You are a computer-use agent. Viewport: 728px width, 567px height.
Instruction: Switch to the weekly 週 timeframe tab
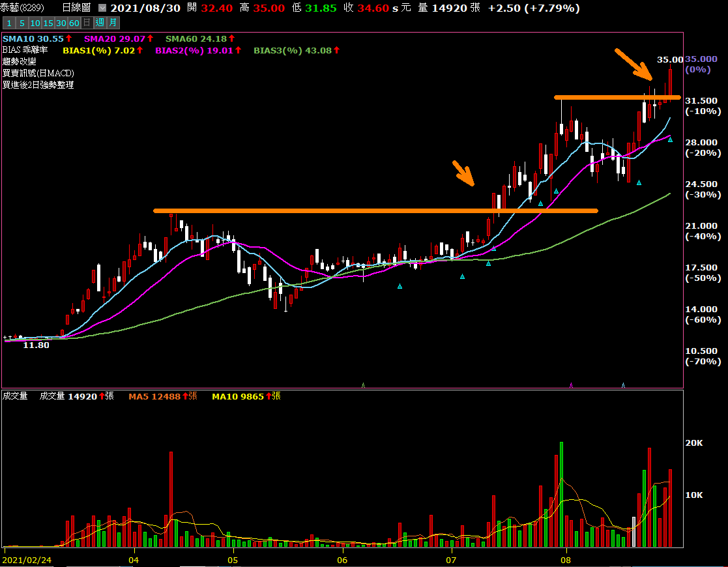click(100, 23)
